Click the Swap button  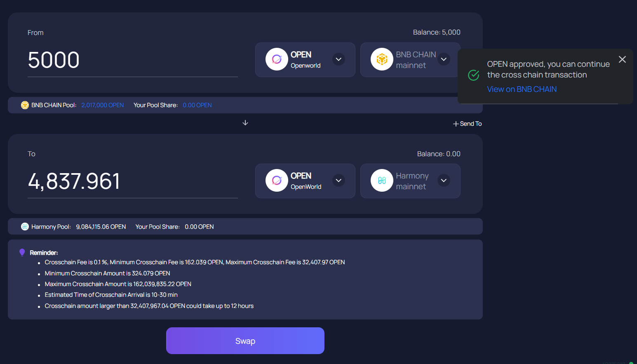(x=245, y=341)
